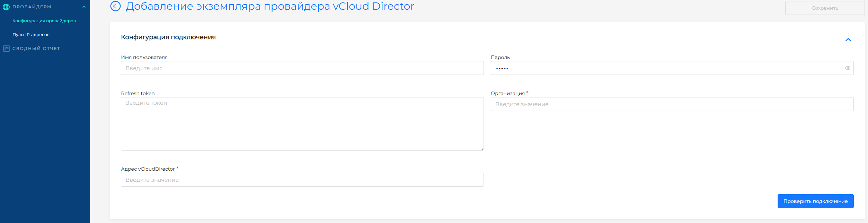Collapse the ПРОВАЙДЕРЫ sidebar section chevron
This screenshot has height=223, width=868.
coord(84,7)
